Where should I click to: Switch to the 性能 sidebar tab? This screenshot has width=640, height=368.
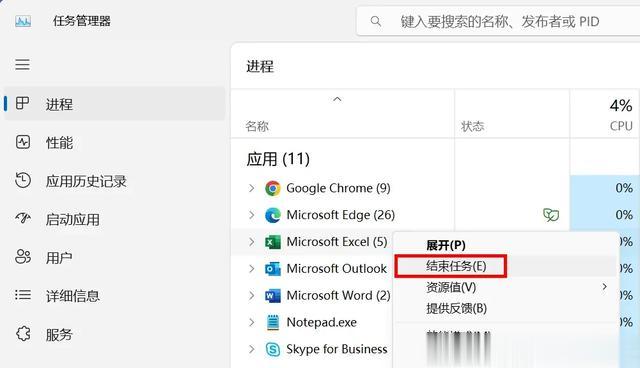pyautogui.click(x=114, y=142)
